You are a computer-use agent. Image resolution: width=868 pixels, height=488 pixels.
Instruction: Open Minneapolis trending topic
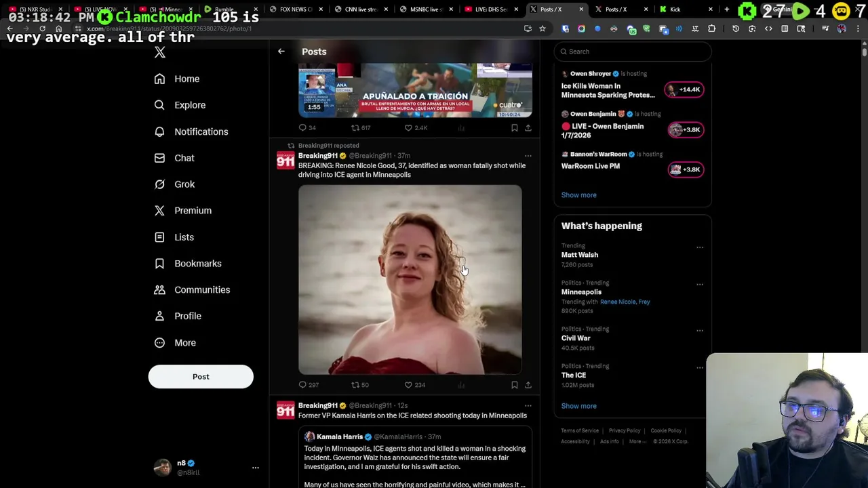581,292
